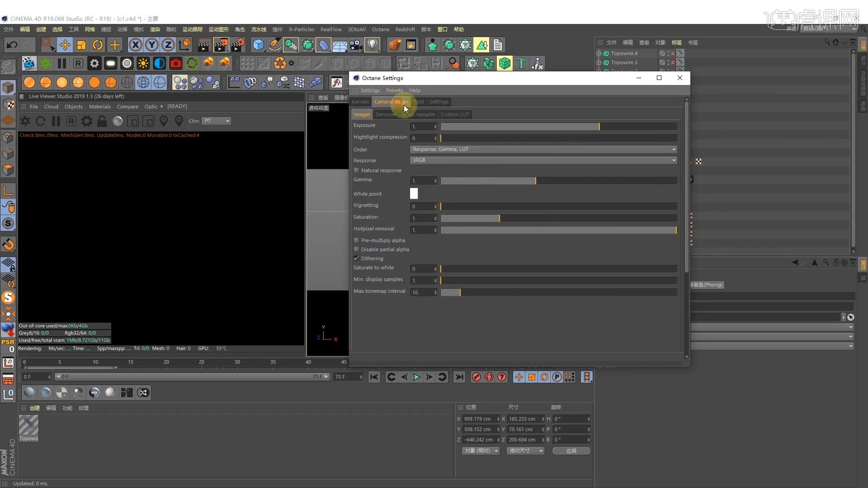Click the Octane mix material icon
Image resolution: width=868 pixels, height=488 pixels.
[x=94, y=393]
